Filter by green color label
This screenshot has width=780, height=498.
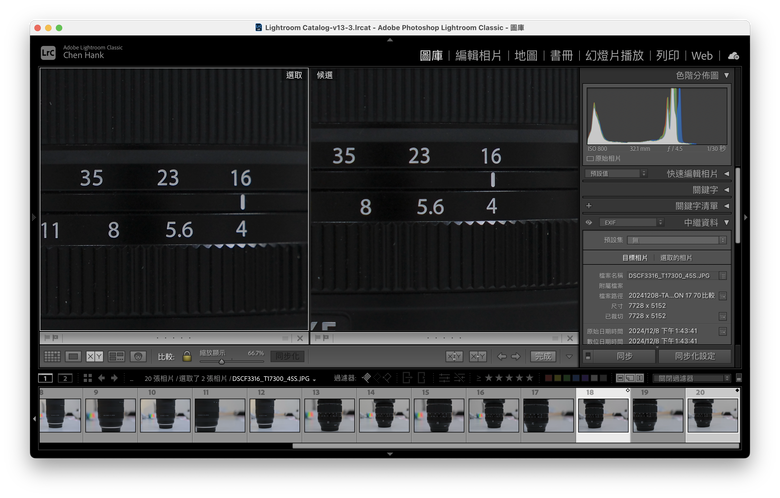point(567,378)
